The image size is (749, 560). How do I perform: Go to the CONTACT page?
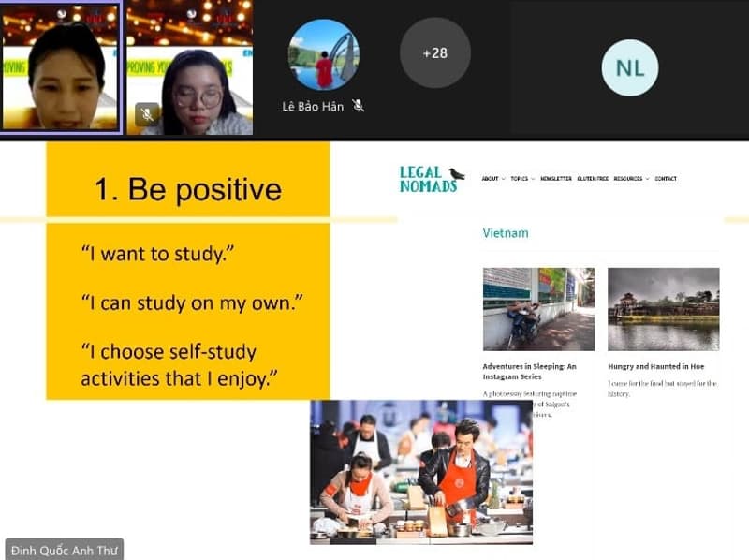pyautogui.click(x=666, y=179)
